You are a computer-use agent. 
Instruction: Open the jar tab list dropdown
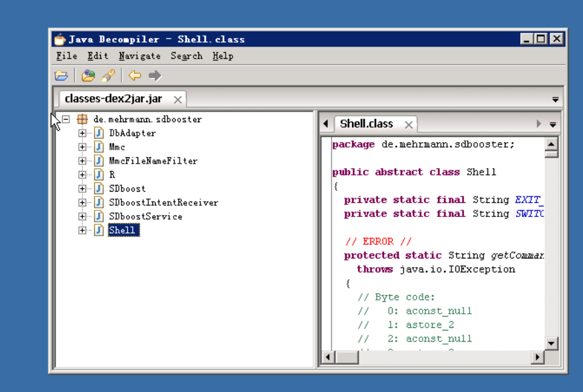tap(555, 100)
